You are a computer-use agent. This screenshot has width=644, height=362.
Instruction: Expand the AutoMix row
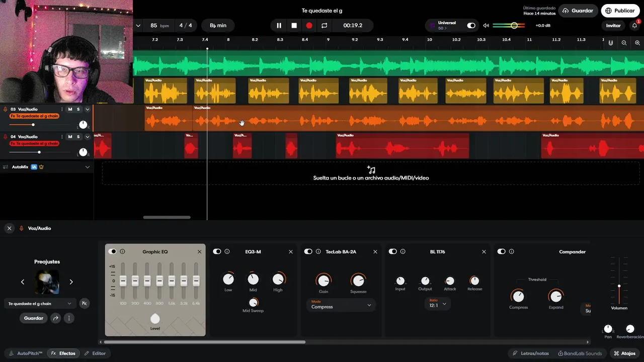pyautogui.click(x=88, y=167)
